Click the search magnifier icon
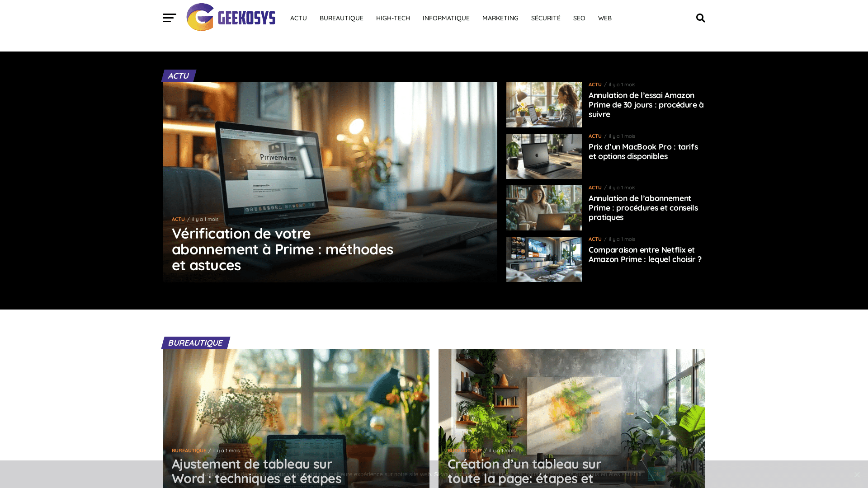Screen dimensions: 868x488 701,18
